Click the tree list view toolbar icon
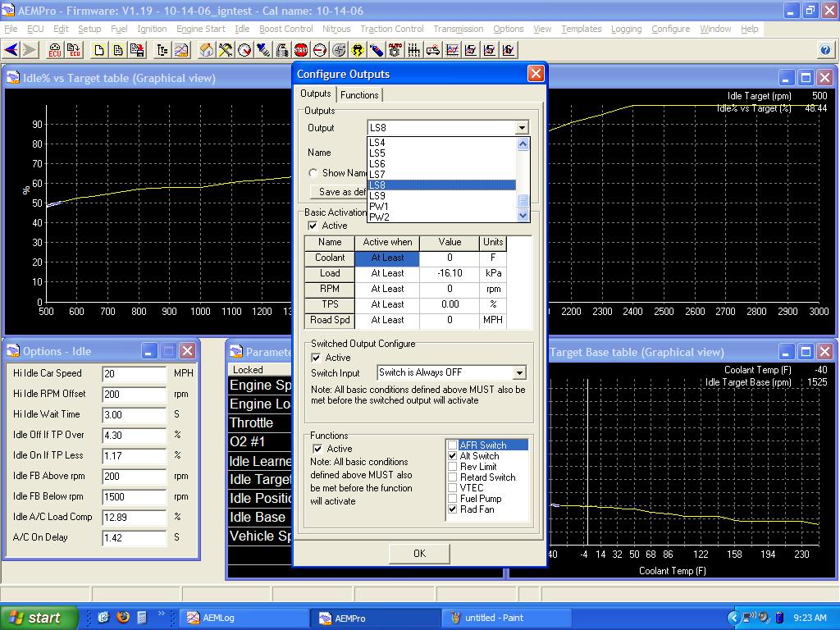The width and height of the screenshot is (840, 630). (x=162, y=50)
